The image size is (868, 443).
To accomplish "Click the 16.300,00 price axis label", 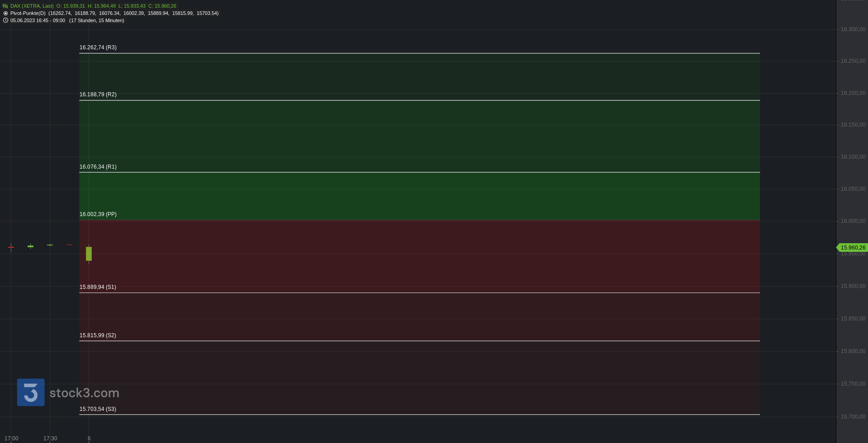I will pos(853,29).
